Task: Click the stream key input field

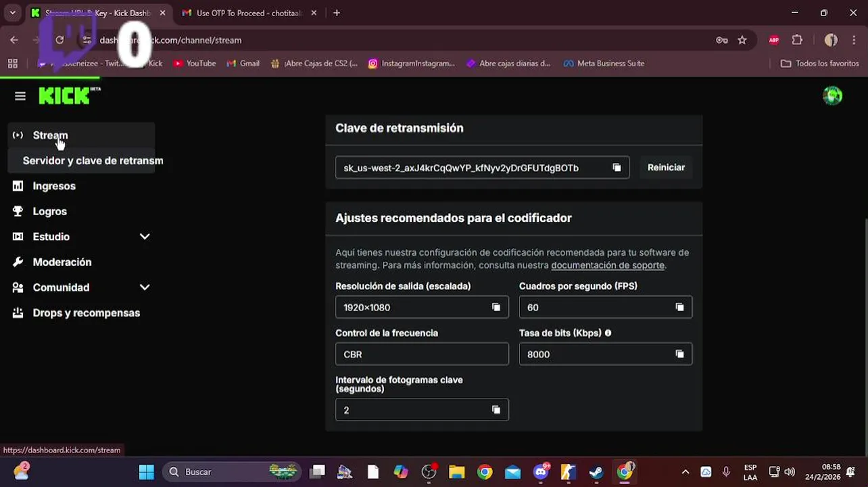Action: point(482,168)
